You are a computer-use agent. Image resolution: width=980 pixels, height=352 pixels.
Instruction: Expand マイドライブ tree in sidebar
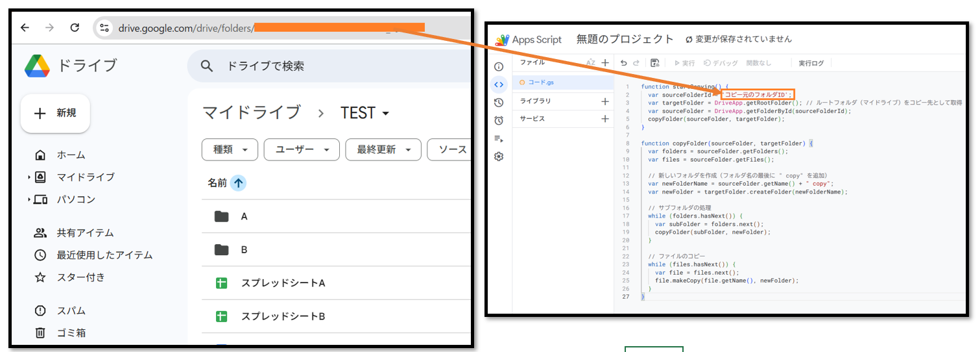click(x=29, y=177)
